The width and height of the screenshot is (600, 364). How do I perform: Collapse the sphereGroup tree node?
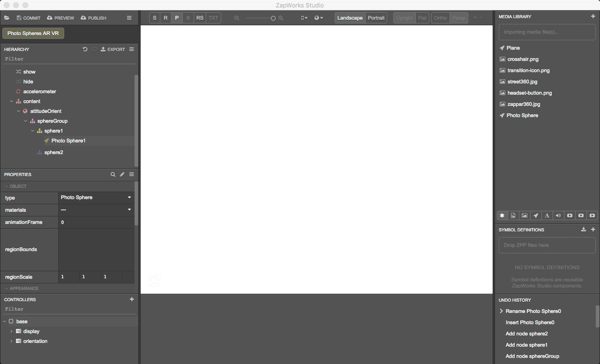pyautogui.click(x=25, y=121)
